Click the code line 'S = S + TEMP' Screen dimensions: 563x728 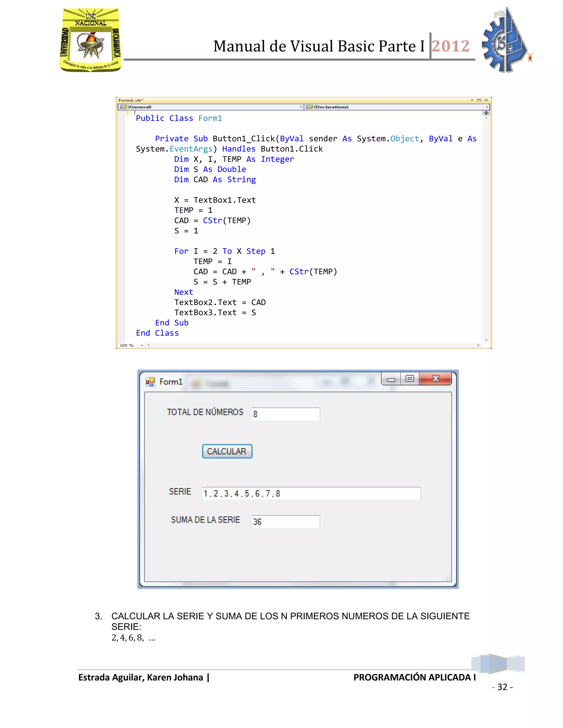(222, 282)
